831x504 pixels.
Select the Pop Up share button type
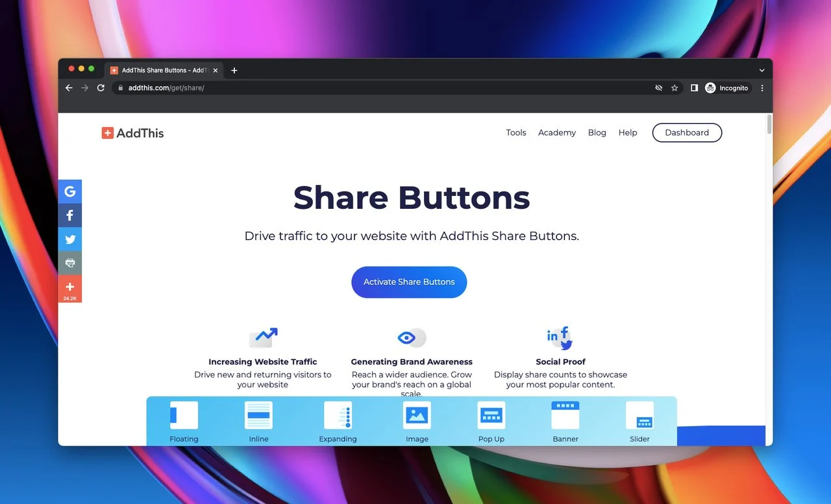[491, 422]
